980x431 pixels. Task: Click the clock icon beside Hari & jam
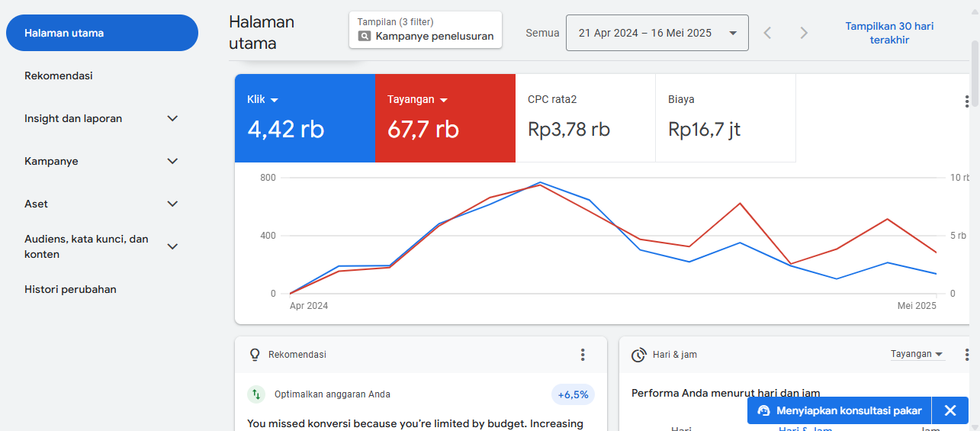tap(639, 355)
